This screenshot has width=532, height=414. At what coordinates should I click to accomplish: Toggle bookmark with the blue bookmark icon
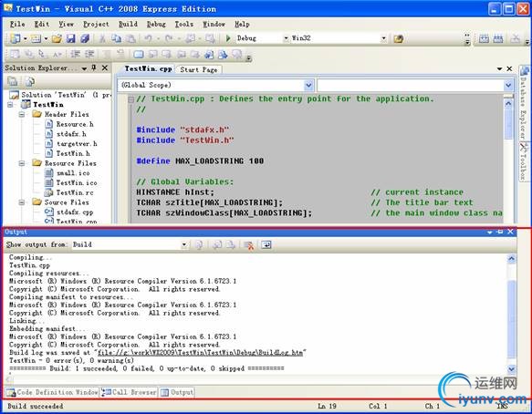point(139,54)
